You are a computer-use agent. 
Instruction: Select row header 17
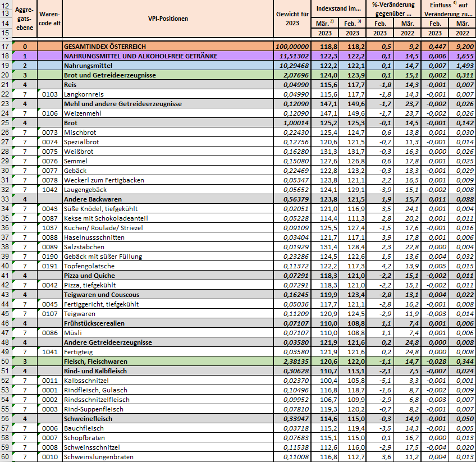click(x=6, y=47)
